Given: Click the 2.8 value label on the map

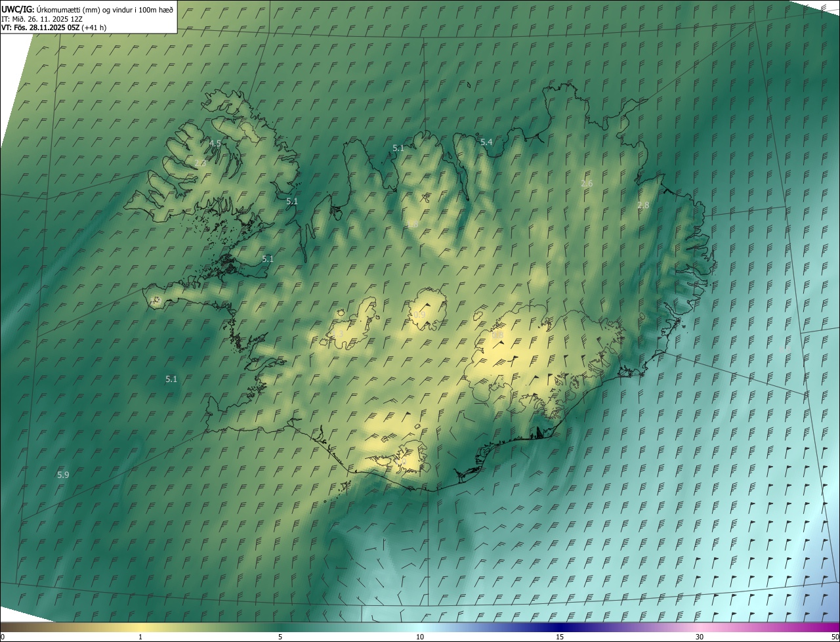Looking at the screenshot, I should [643, 205].
